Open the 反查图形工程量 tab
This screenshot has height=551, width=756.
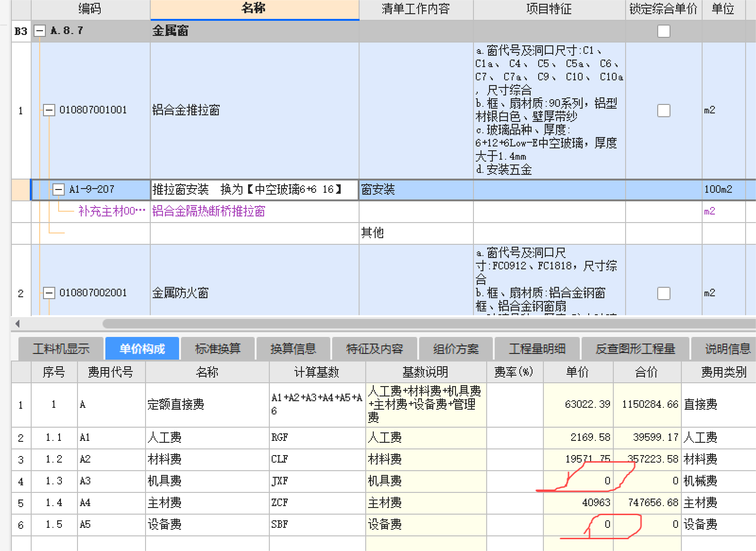(x=636, y=349)
